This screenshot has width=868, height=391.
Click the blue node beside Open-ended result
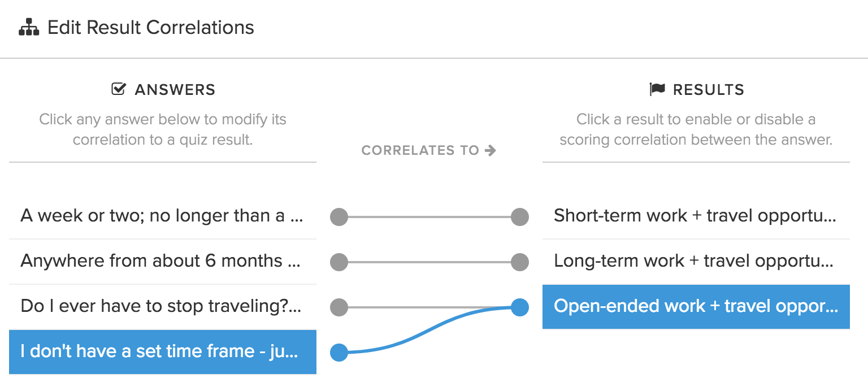pos(520,307)
